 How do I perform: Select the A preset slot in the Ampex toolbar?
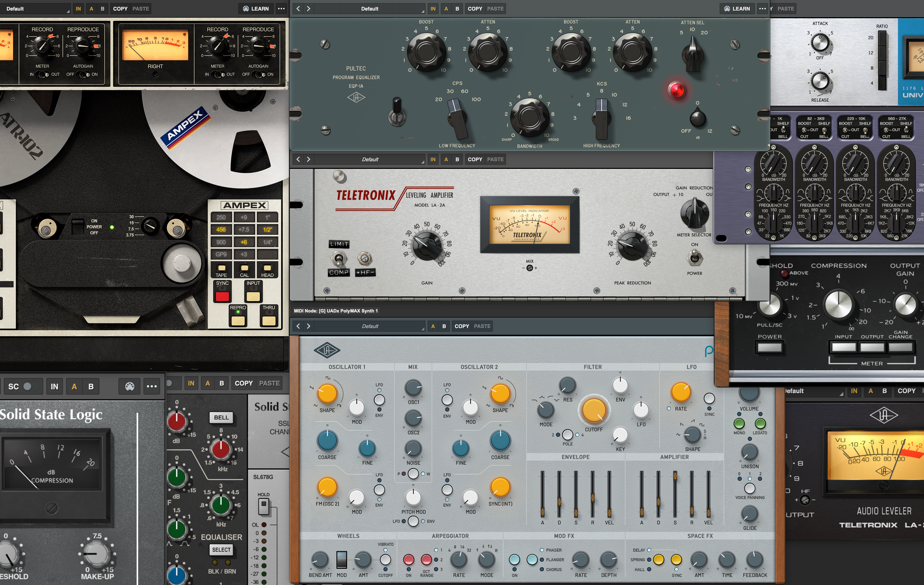coord(91,8)
